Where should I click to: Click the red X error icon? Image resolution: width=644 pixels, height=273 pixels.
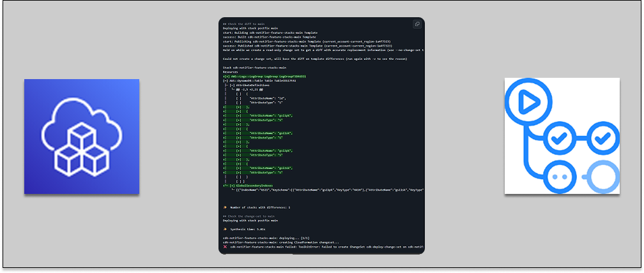click(x=226, y=246)
